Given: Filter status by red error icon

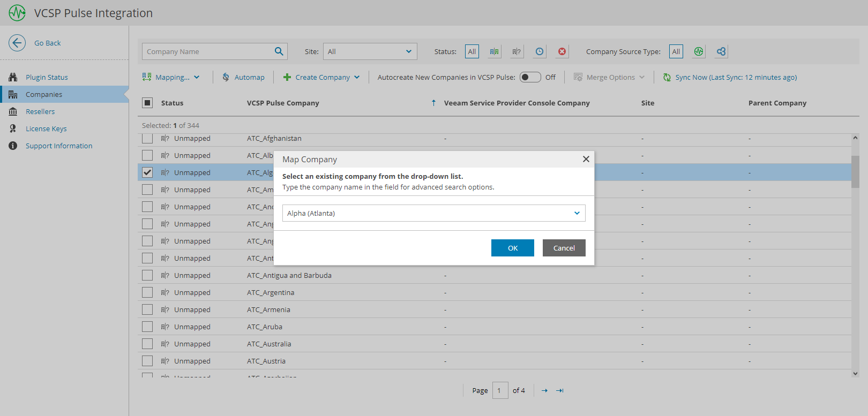Looking at the screenshot, I should pyautogui.click(x=562, y=51).
